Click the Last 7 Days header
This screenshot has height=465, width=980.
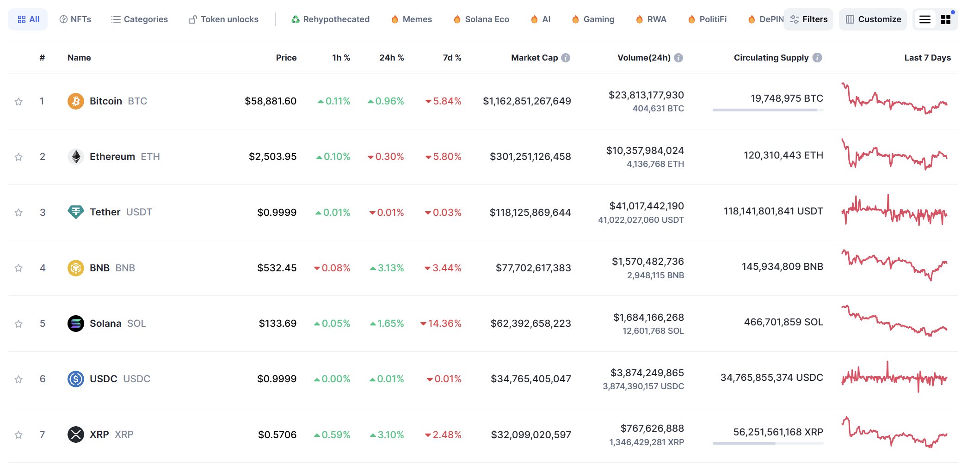pyautogui.click(x=927, y=58)
